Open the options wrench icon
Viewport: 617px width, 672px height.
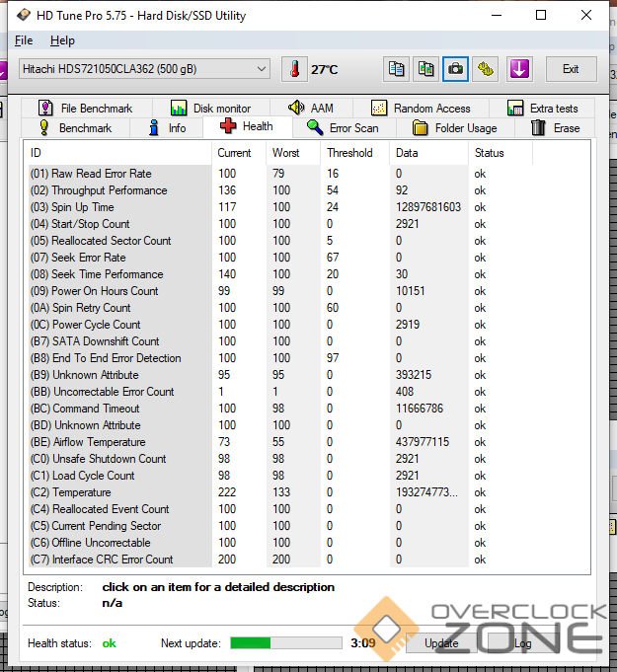tap(485, 69)
